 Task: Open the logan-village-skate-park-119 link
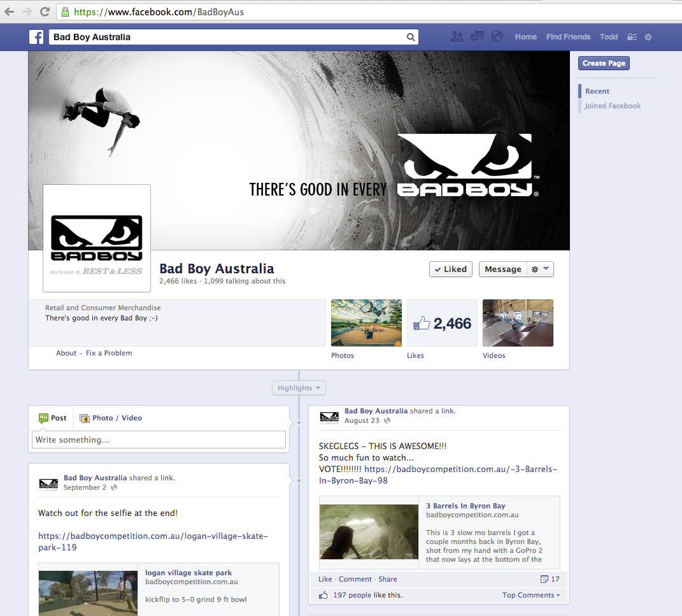click(x=153, y=541)
